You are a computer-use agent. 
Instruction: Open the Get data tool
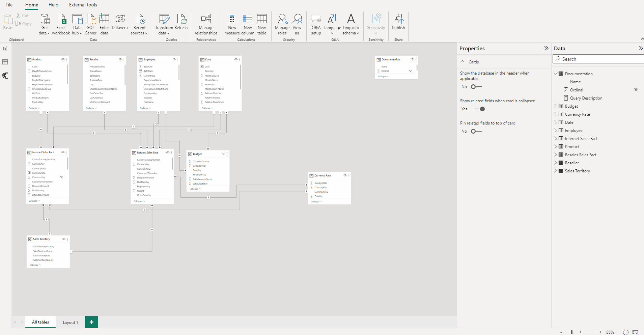[x=44, y=24]
